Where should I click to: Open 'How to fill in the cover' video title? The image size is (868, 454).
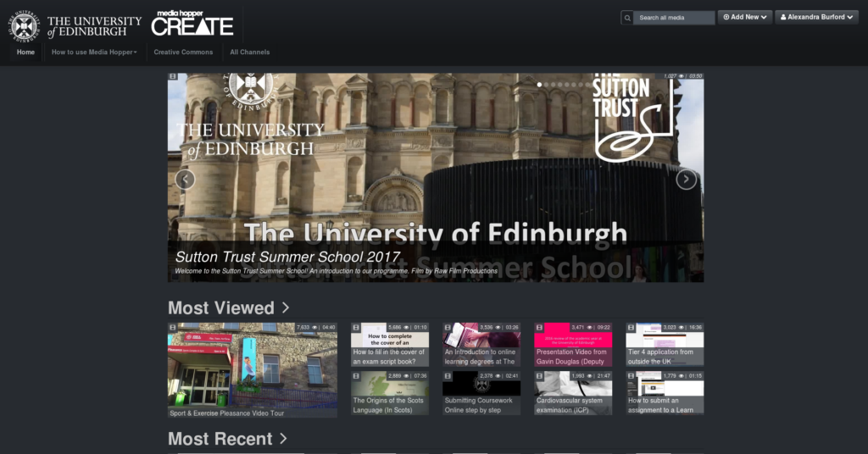coord(389,357)
